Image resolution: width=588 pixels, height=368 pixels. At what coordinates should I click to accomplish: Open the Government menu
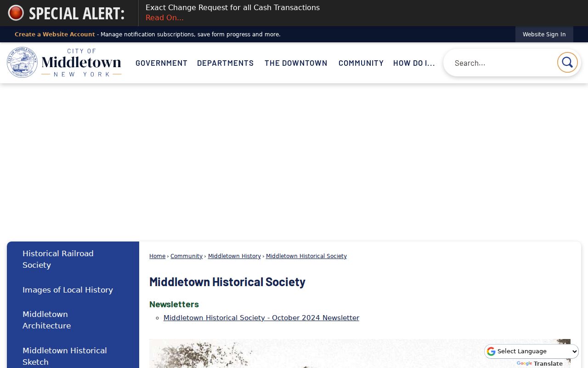161,63
